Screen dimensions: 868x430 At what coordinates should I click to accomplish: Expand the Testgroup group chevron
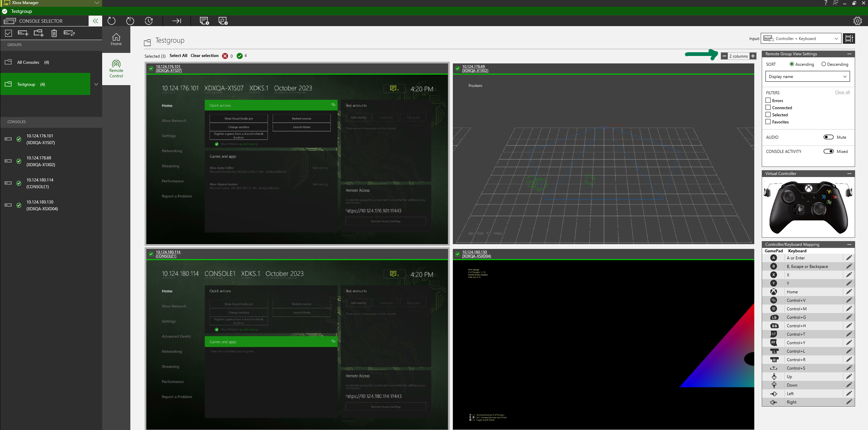(96, 84)
